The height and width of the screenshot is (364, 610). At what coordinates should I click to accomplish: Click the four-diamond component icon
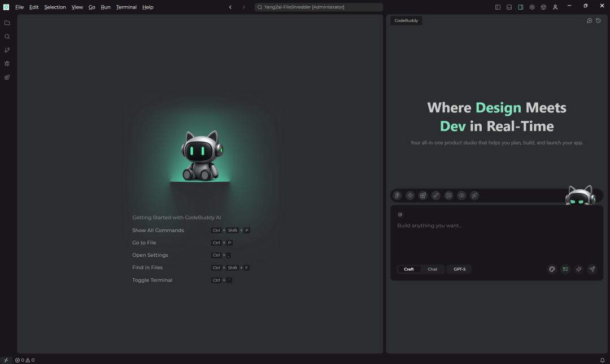(x=410, y=196)
